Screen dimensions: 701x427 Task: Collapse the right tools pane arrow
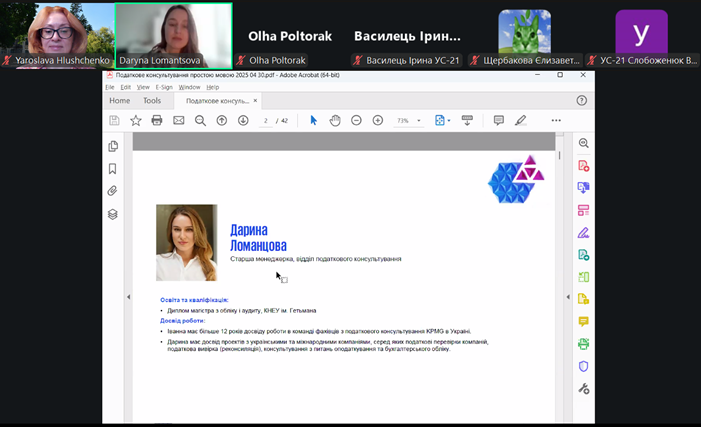tap(568, 297)
